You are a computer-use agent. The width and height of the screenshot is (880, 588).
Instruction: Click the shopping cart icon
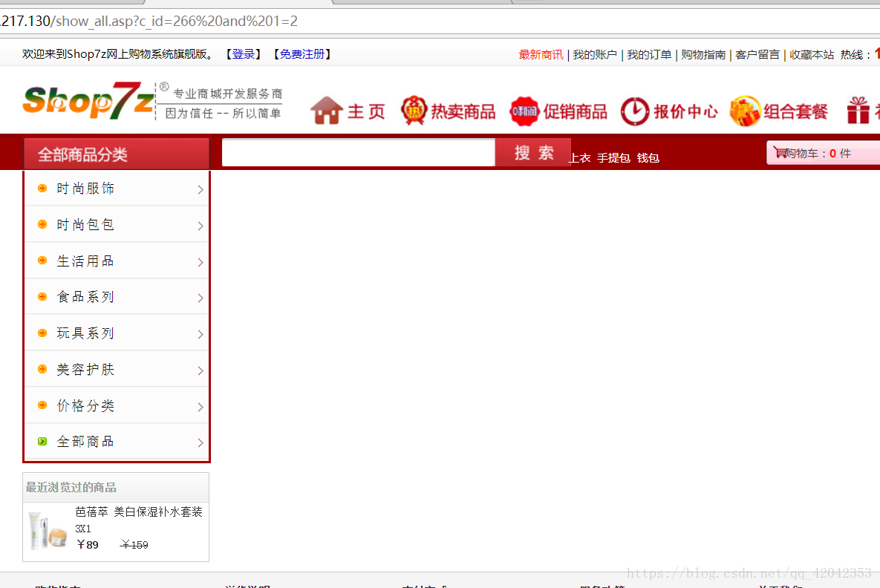click(x=780, y=152)
